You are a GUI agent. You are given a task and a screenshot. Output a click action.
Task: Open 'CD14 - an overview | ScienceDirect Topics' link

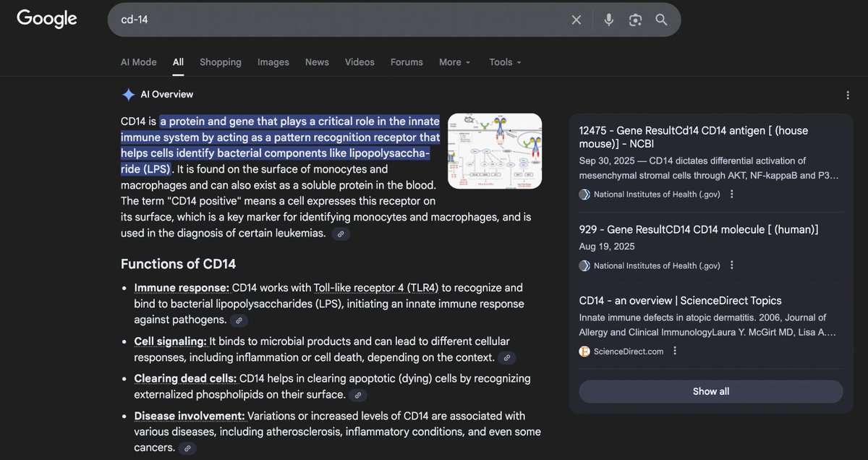(x=681, y=301)
